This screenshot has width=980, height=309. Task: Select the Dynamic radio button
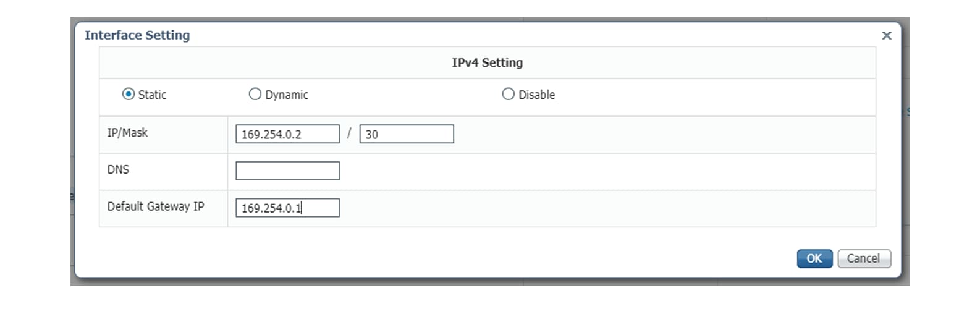coord(255,94)
